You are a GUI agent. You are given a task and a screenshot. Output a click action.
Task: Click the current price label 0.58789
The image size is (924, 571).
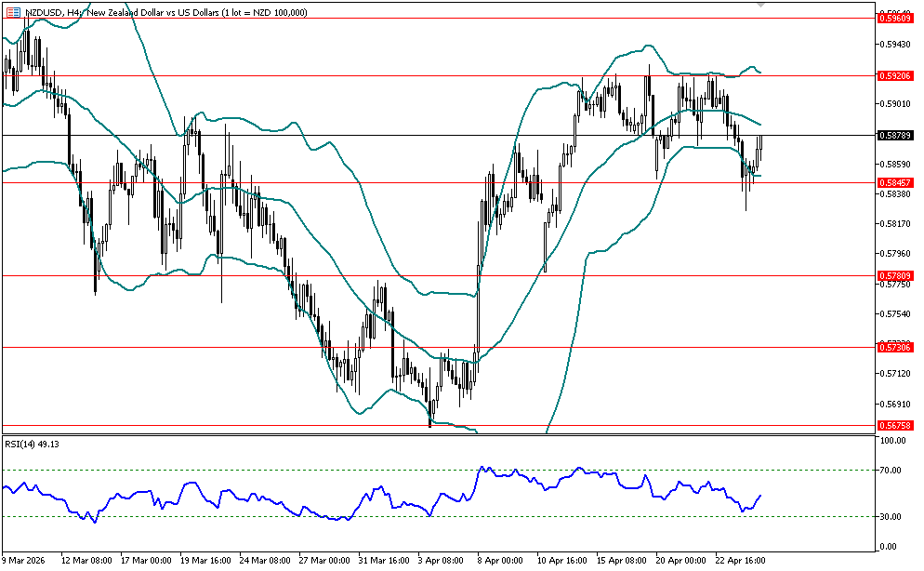(x=894, y=135)
